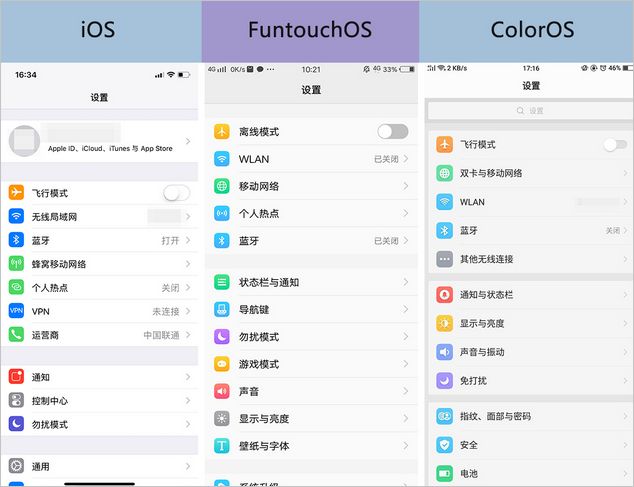Viewport: 634px width, 487px height.
Task: Toggle iOS 飞行模式 switch
Action: click(x=176, y=193)
